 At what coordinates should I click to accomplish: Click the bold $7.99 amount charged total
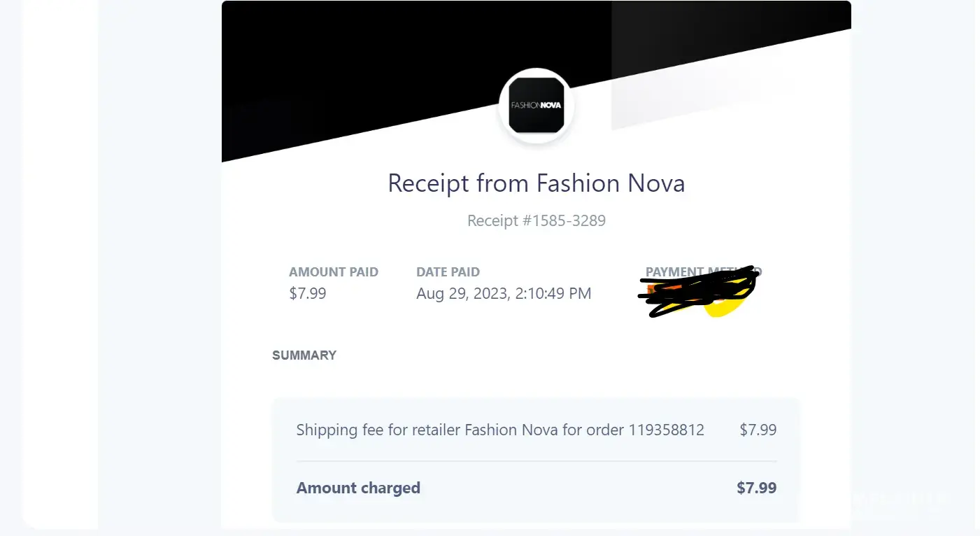click(756, 488)
